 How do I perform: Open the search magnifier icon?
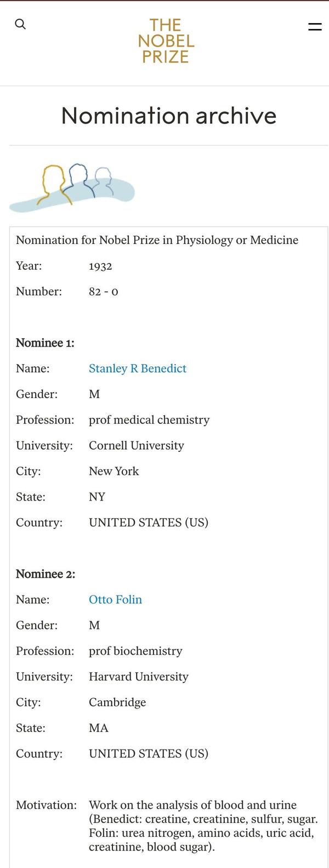click(x=20, y=24)
